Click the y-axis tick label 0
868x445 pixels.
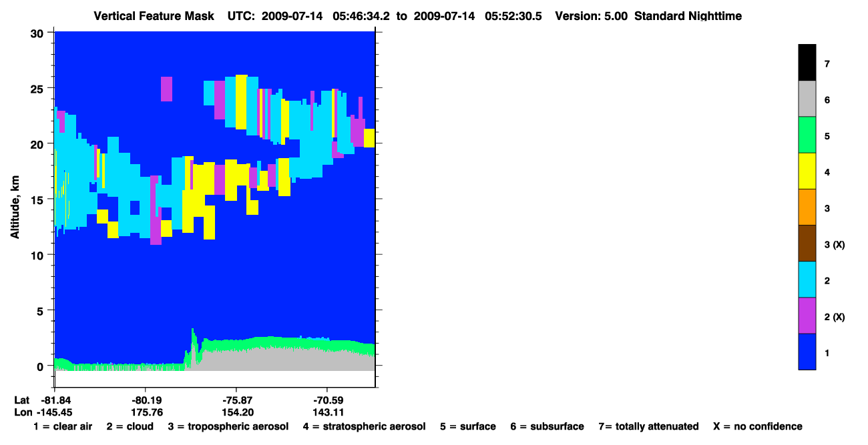(x=41, y=366)
